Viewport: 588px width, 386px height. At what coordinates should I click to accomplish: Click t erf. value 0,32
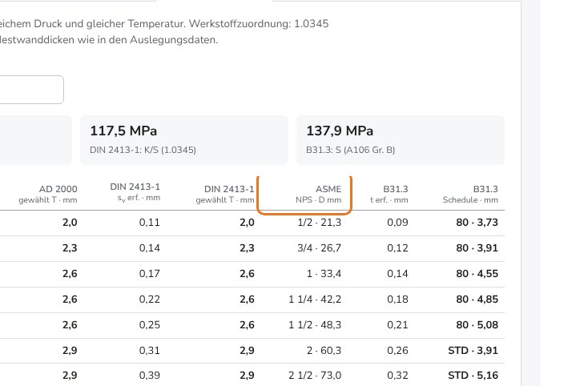tap(397, 376)
